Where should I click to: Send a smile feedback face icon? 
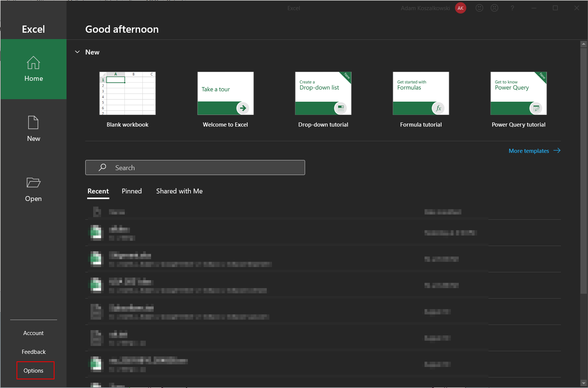tap(479, 8)
